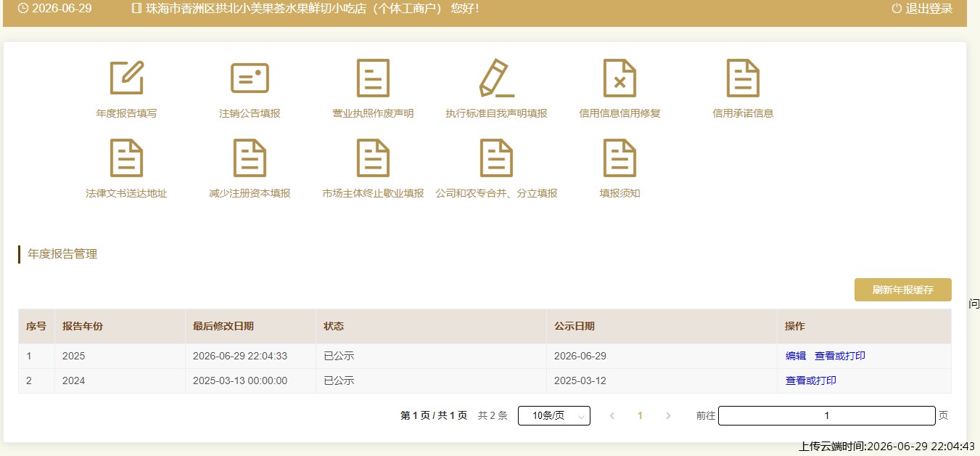This screenshot has height=456, width=980.
Task: Open 查看或打印 for 2024 report
Action: point(811,380)
